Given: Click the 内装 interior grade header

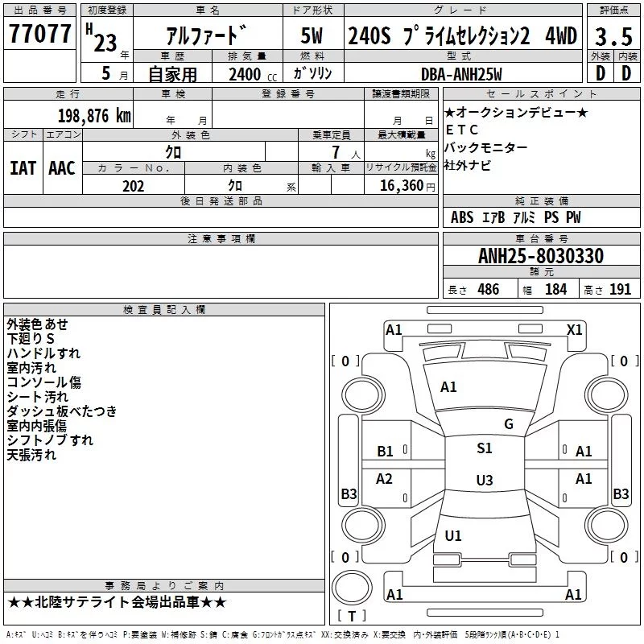Looking at the screenshot, I should pyautogui.click(x=627, y=56).
